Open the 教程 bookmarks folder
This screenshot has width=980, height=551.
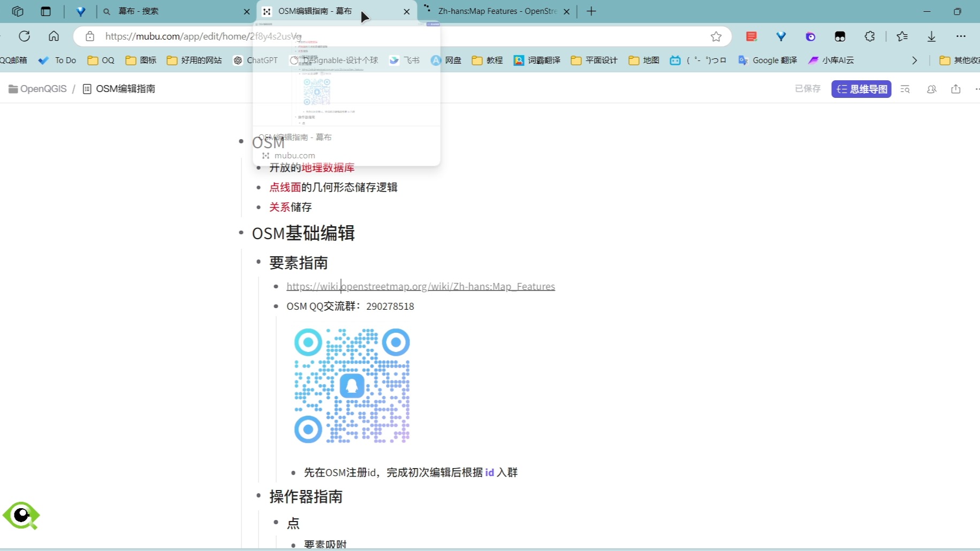[488, 60]
